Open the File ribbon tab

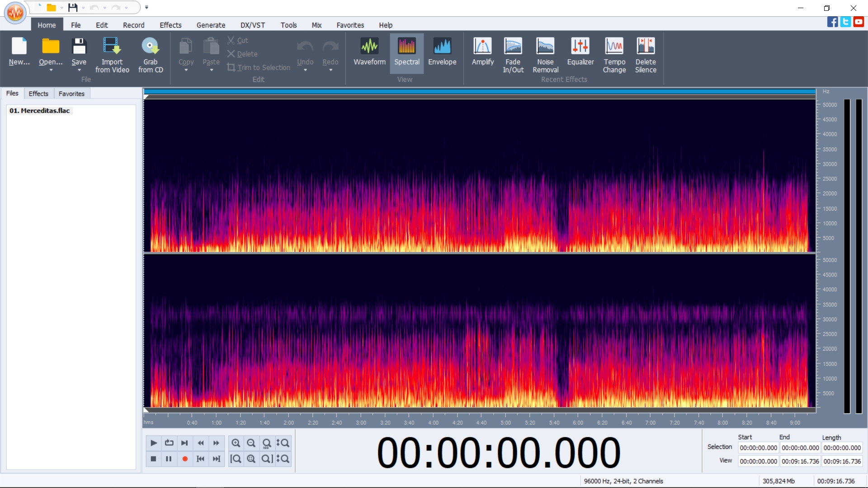(x=75, y=25)
